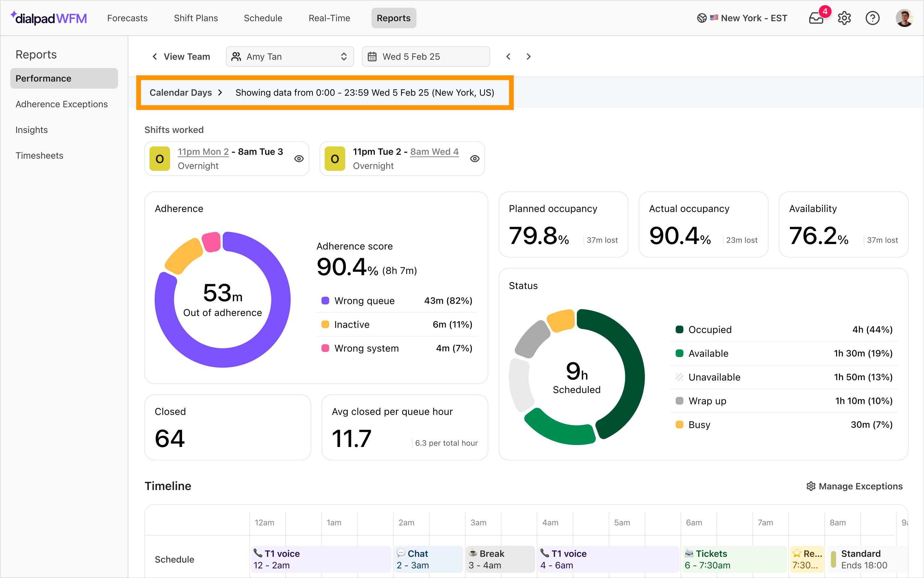Open the Forecasts tab
The image size is (924, 578).
[x=127, y=18]
